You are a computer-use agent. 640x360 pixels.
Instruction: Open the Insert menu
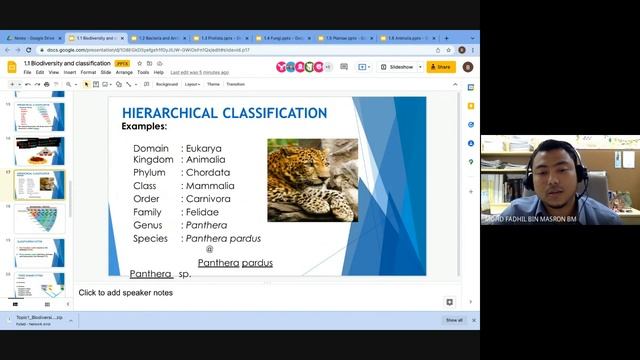pos(70,72)
